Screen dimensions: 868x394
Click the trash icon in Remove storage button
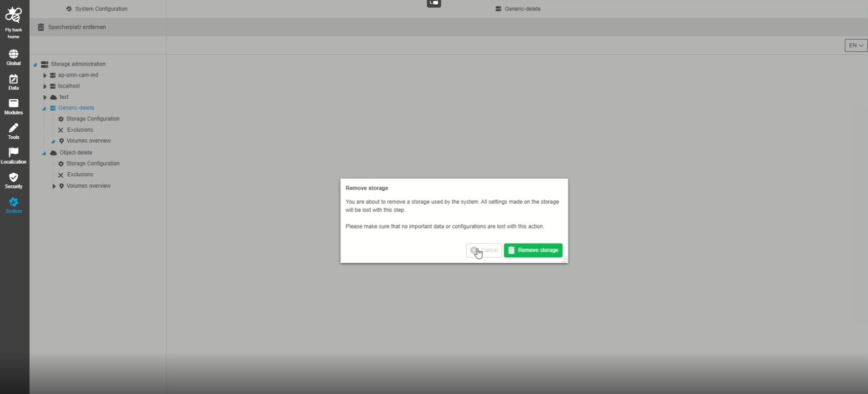(x=511, y=250)
